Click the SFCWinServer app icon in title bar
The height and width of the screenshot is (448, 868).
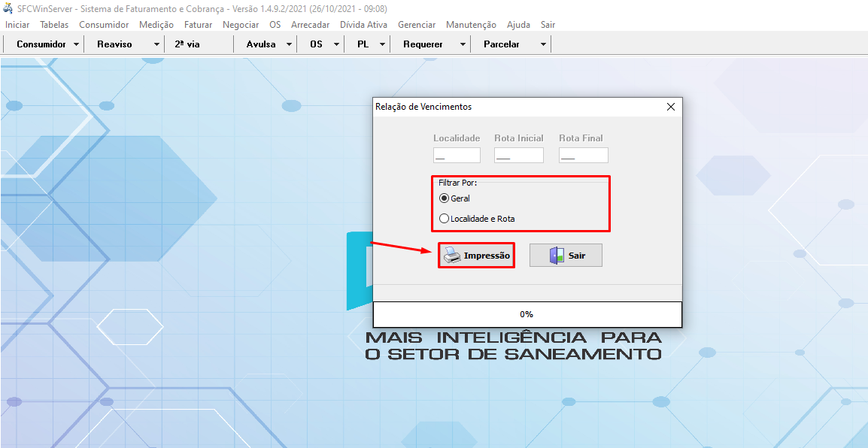(x=8, y=8)
